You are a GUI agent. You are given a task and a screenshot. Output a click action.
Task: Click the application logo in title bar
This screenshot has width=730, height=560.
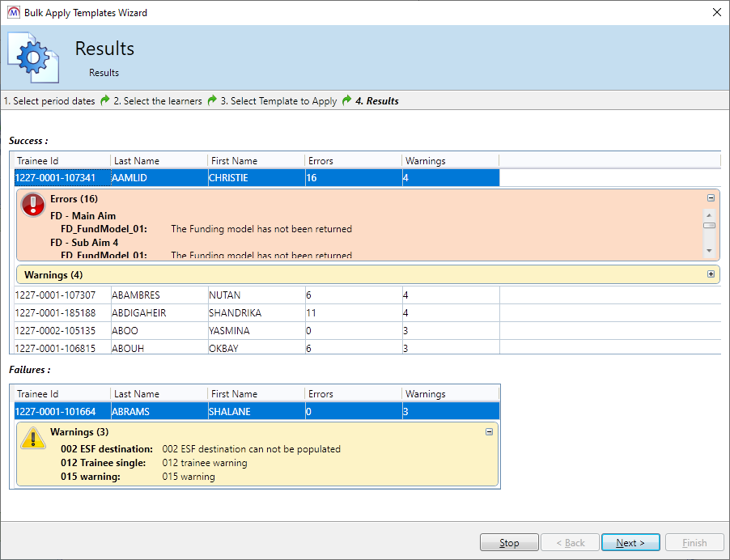coord(13,13)
